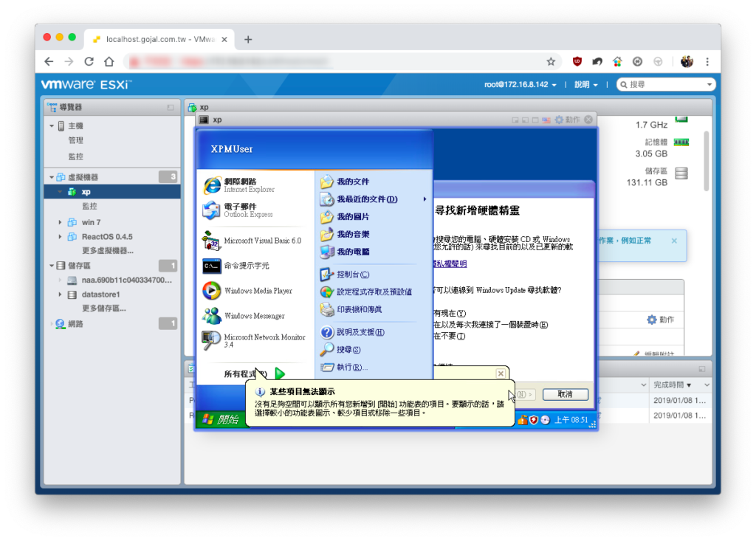This screenshot has height=541, width=756.
Task: Launch Outlook Express email
Action: point(238,210)
